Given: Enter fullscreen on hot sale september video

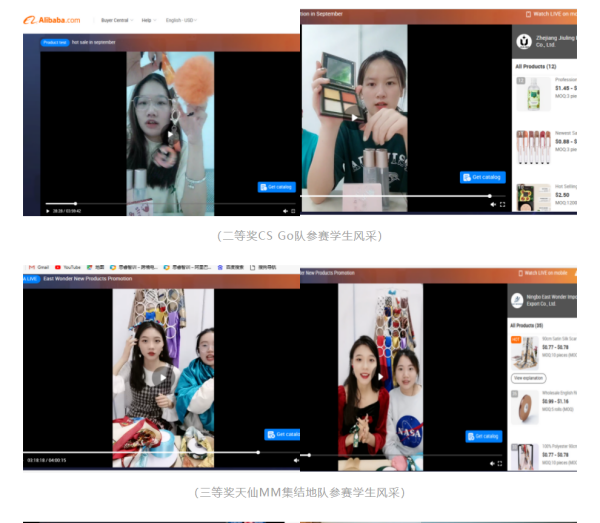Looking at the screenshot, I should point(293,211).
